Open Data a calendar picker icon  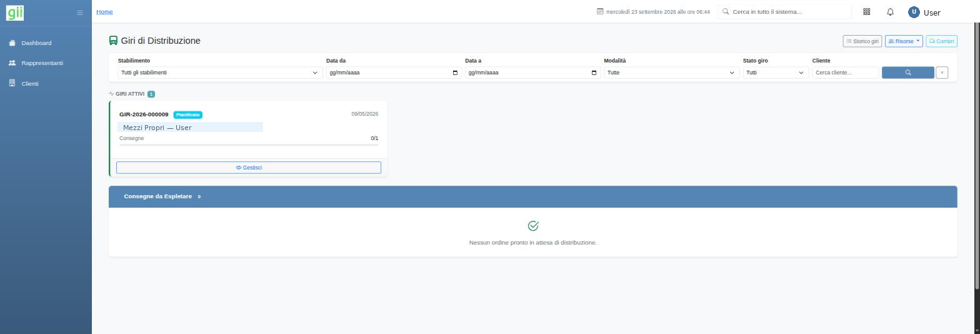pyautogui.click(x=594, y=73)
